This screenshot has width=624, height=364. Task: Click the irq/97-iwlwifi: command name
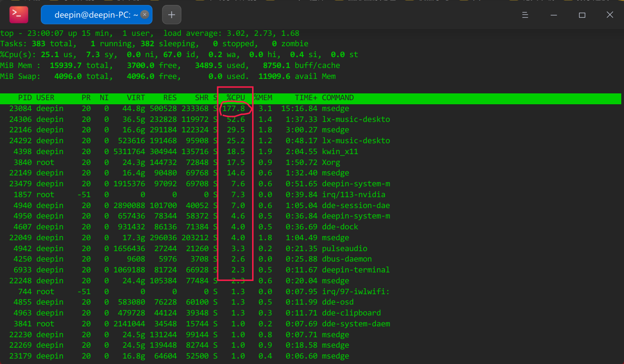356,292
